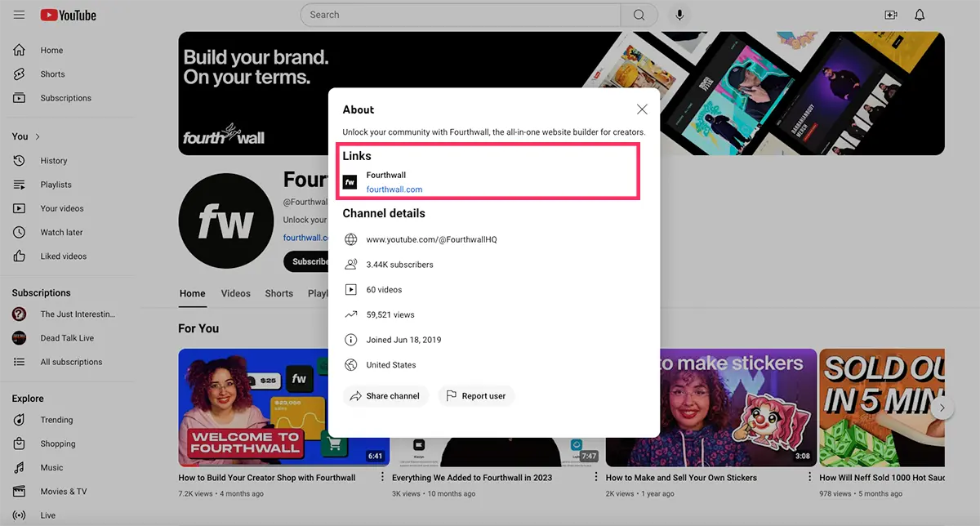Viewport: 980px width, 526px height.
Task: Close the About dialog
Action: (x=642, y=109)
